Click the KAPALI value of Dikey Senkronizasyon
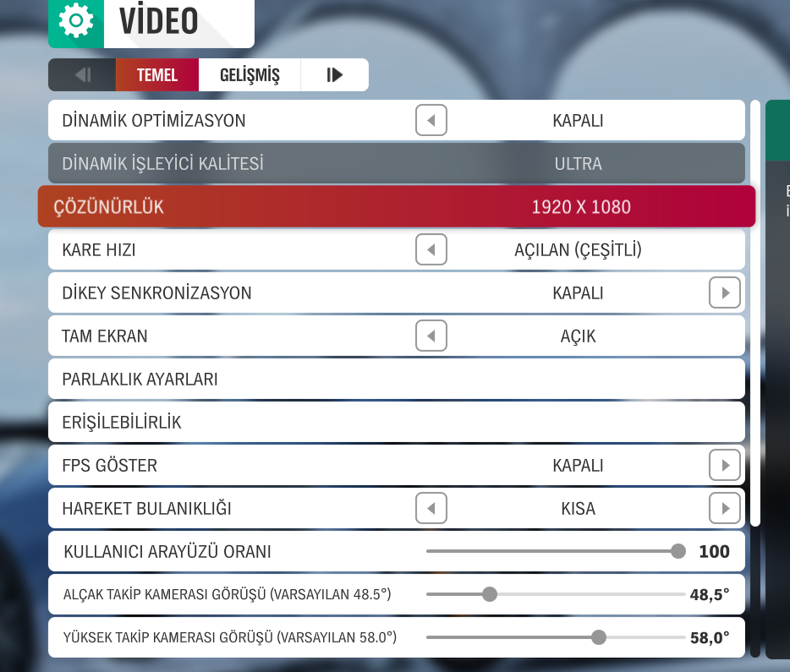Image resolution: width=790 pixels, height=672 pixels. pyautogui.click(x=578, y=293)
